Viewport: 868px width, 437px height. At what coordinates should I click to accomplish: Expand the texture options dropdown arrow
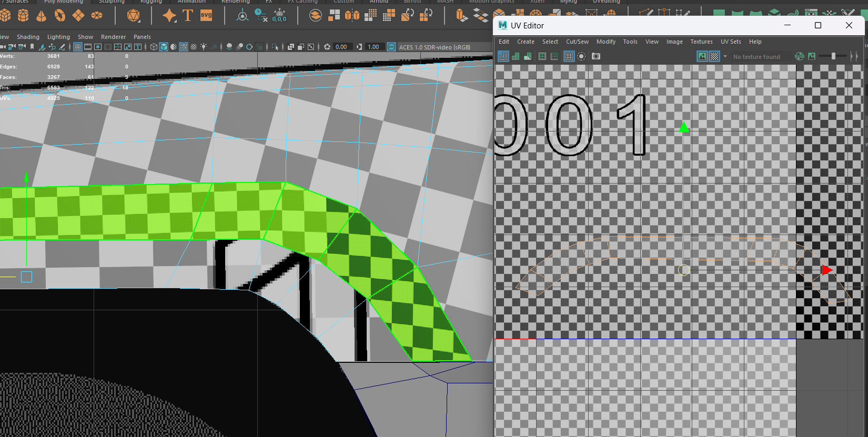725,56
